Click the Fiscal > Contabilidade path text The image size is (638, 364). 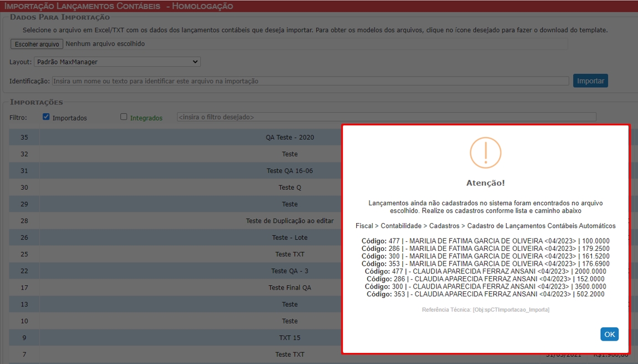(x=485, y=226)
